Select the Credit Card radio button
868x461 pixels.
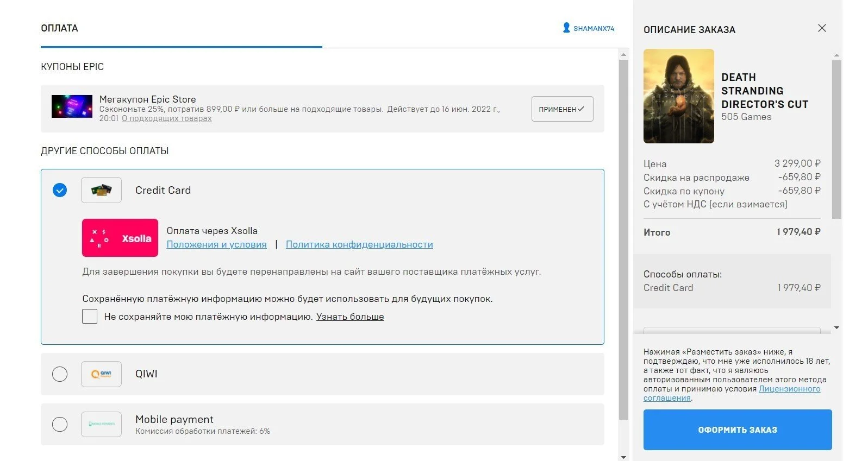tap(60, 190)
